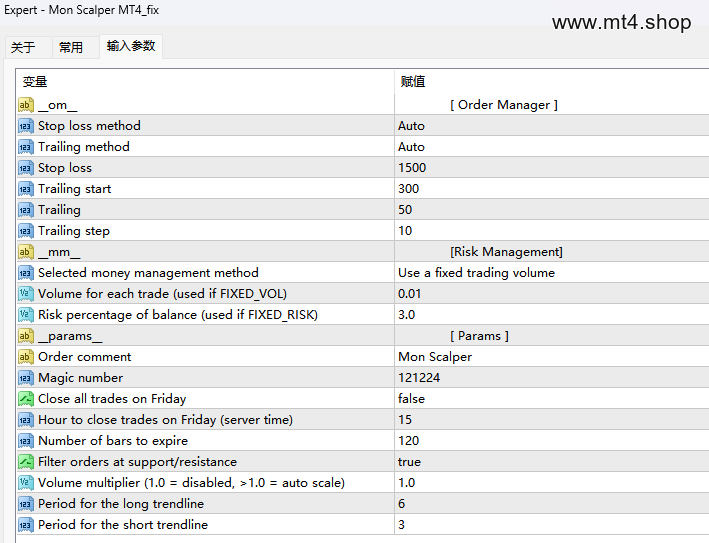This screenshot has width=709, height=543.
Task: Edit the long trendline period value 6
Action: click(552, 504)
